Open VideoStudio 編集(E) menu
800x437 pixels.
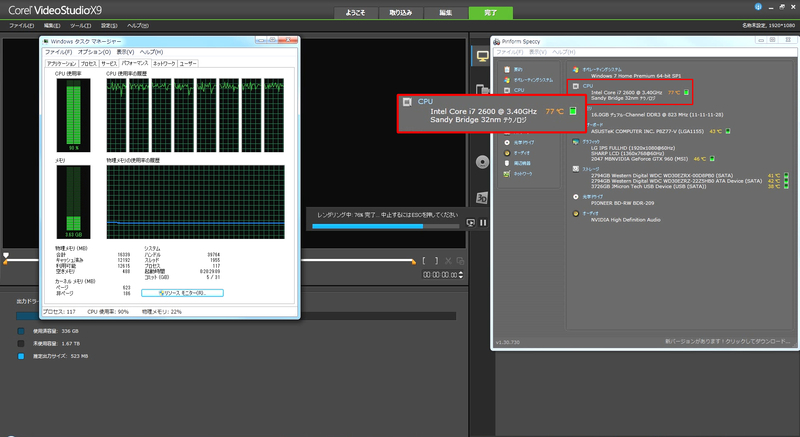pyautogui.click(x=52, y=25)
